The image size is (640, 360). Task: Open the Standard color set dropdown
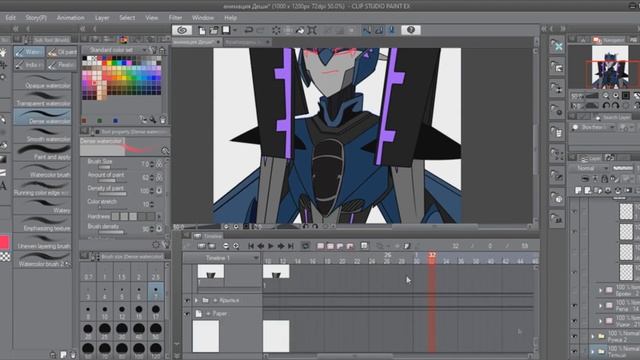pos(143,49)
